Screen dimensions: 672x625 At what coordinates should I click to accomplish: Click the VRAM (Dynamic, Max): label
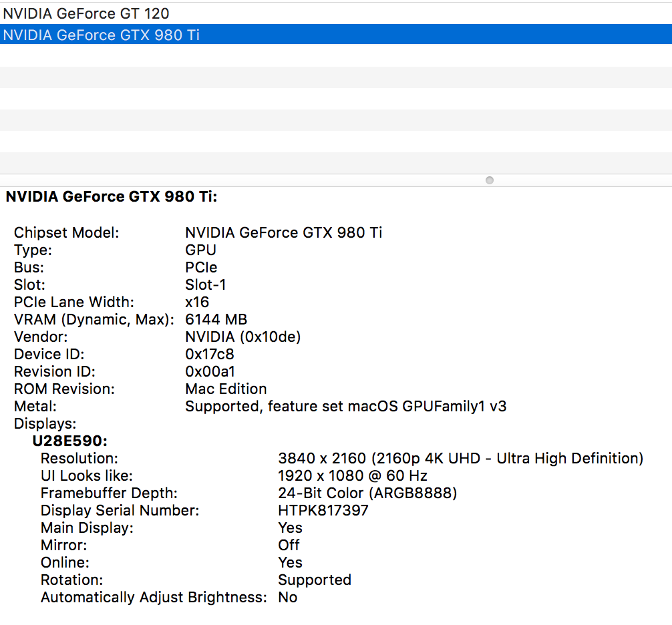(94, 320)
